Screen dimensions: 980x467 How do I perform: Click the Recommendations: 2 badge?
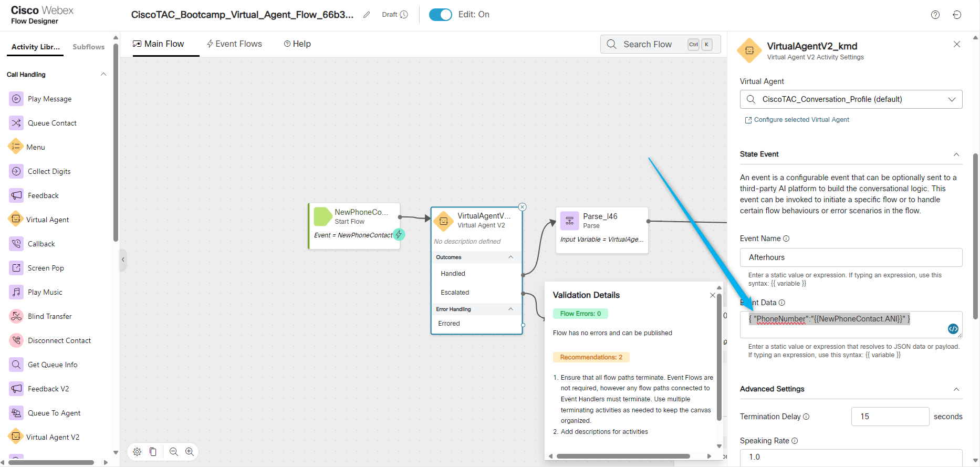point(591,357)
